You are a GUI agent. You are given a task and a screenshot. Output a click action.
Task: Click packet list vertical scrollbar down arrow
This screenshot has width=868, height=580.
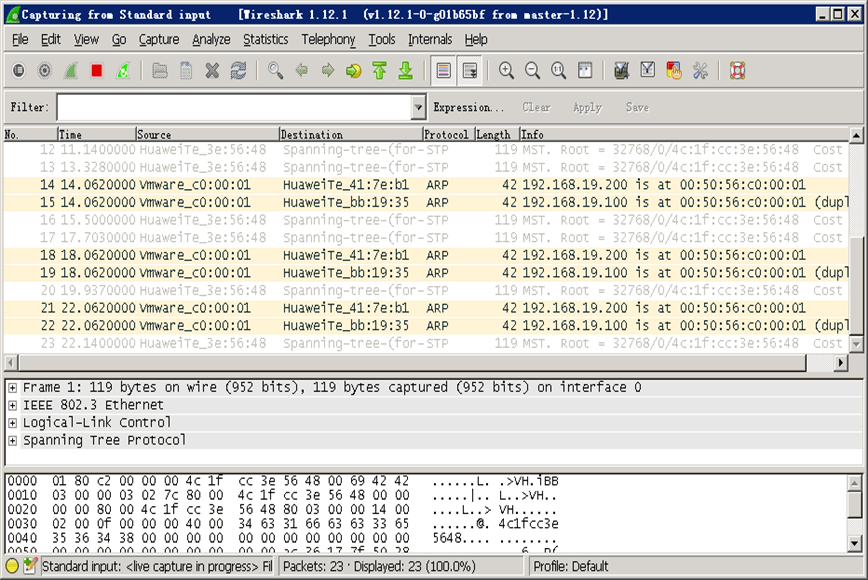[856, 344]
